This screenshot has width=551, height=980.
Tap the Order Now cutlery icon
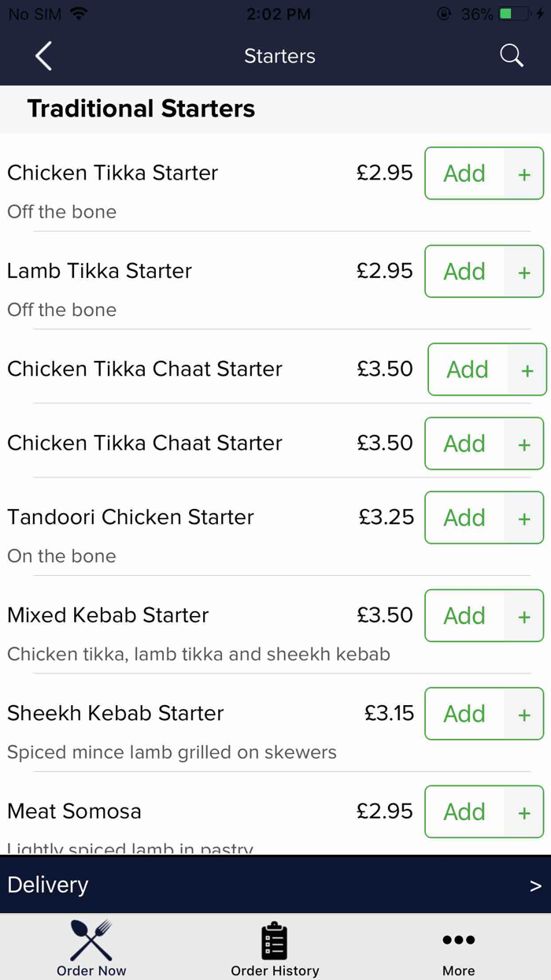(x=91, y=940)
